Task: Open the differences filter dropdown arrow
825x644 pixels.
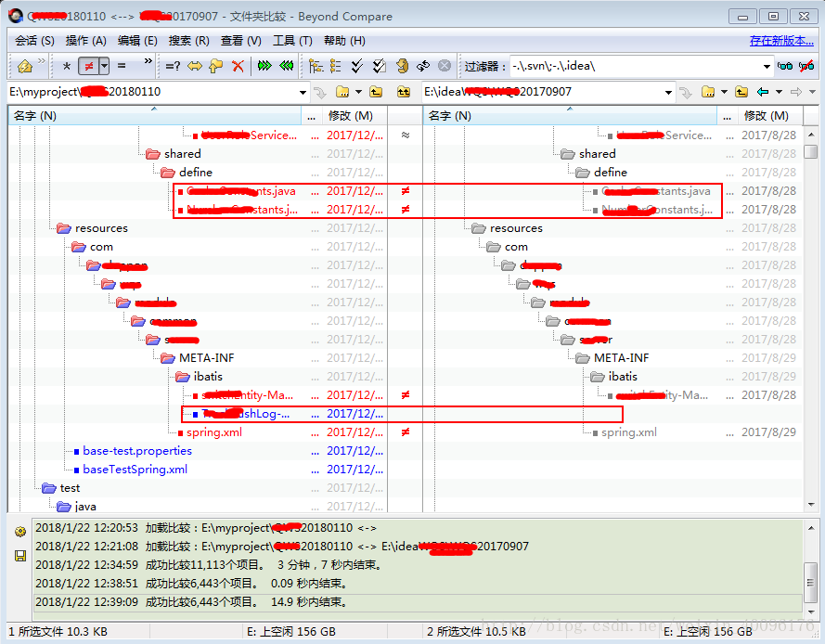Action: 104,66
